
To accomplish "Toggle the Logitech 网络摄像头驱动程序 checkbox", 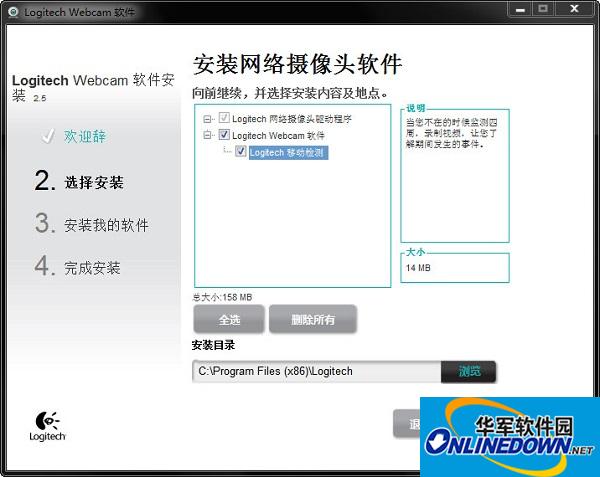I will pyautogui.click(x=224, y=118).
